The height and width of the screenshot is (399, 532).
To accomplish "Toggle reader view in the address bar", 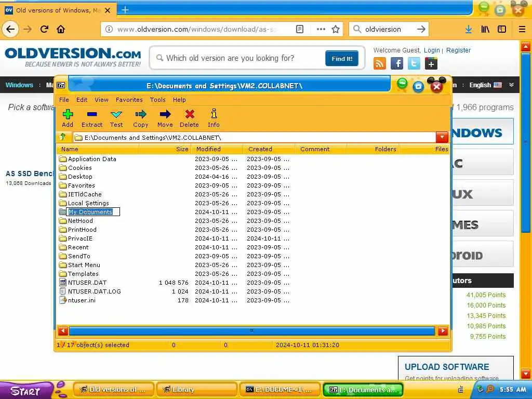I will (x=300, y=29).
